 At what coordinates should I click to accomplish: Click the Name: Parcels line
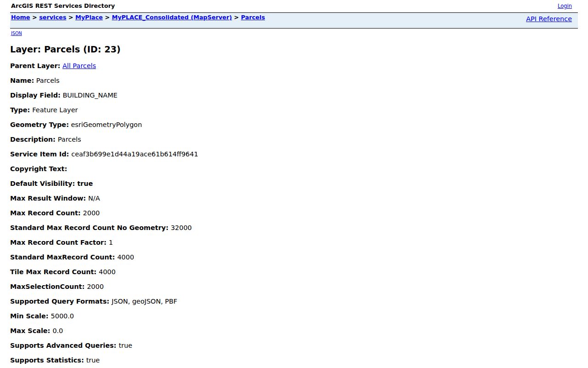[35, 80]
